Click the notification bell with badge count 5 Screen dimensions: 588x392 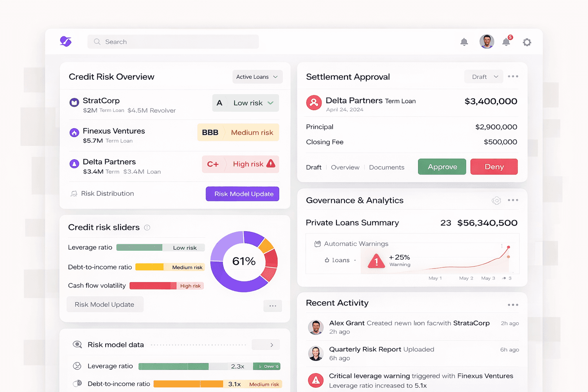(x=506, y=42)
